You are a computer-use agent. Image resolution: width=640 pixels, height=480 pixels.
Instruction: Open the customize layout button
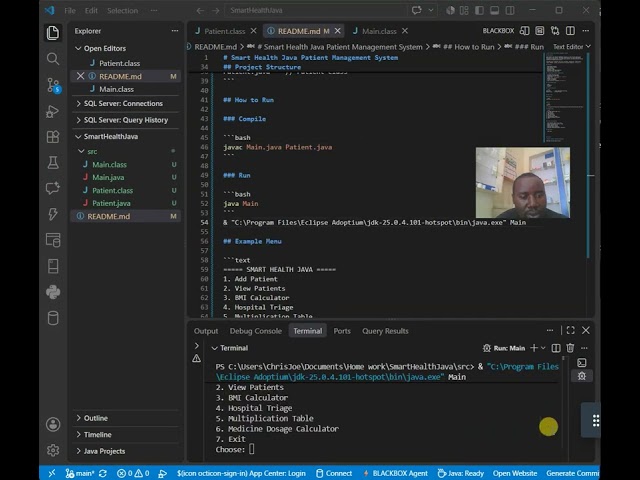point(464,11)
